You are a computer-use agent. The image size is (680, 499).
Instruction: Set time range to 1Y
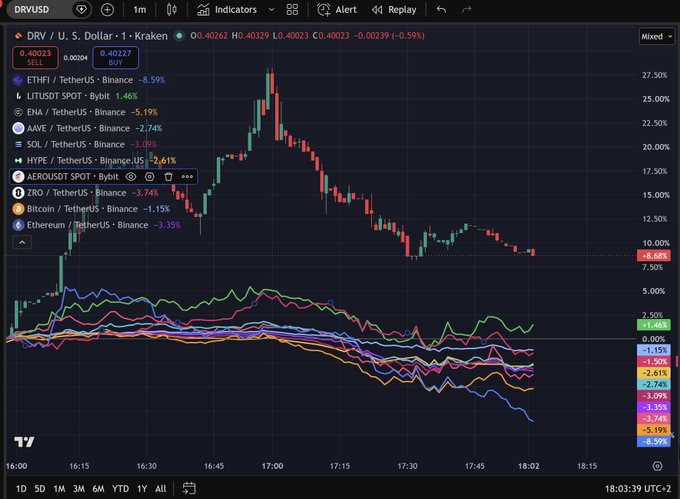click(x=142, y=489)
